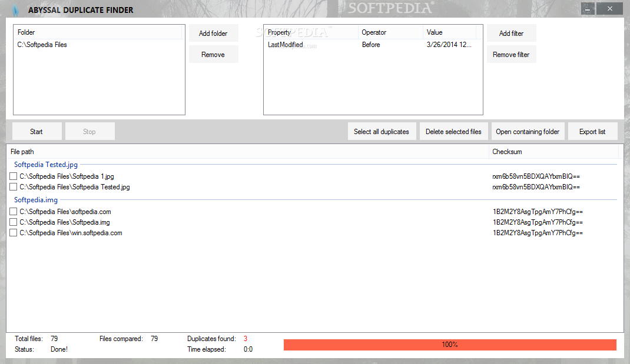Check the Softpedia.img file row

tap(14, 222)
